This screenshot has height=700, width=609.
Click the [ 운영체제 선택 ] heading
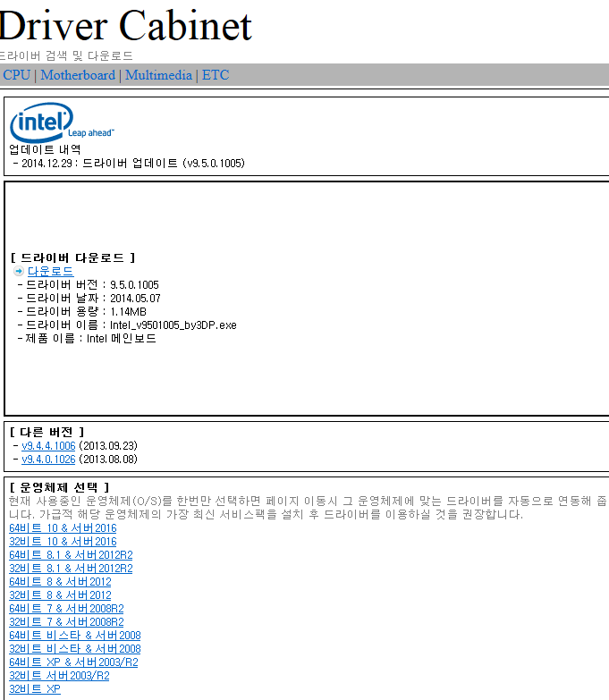[59, 487]
